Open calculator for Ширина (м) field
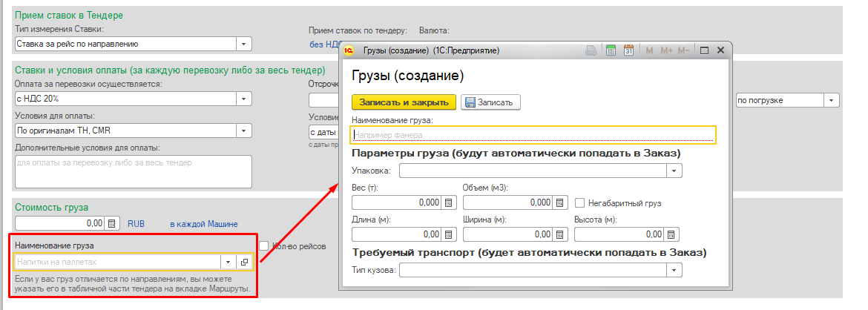The height and width of the screenshot is (310, 868). [x=559, y=234]
